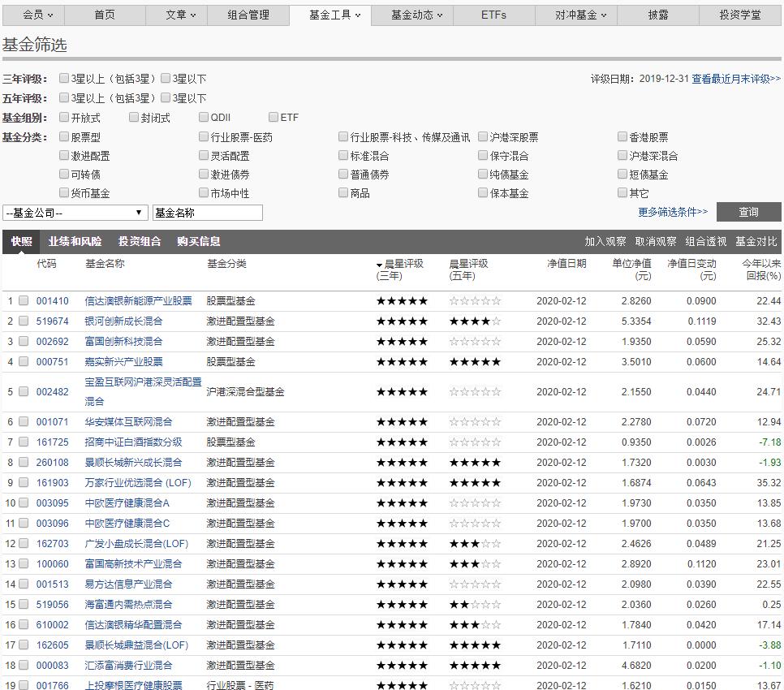Open fund code 162703 link
The height and width of the screenshot is (690, 784).
pyautogui.click(x=53, y=544)
